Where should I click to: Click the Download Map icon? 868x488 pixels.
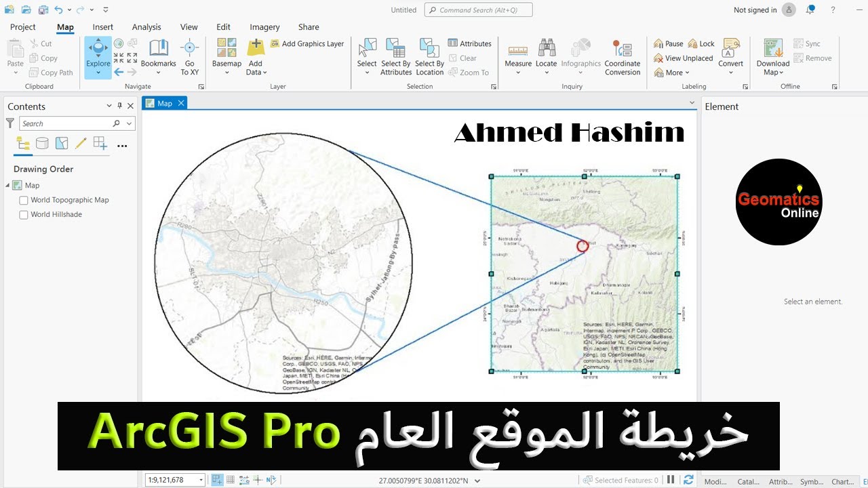[x=773, y=48]
